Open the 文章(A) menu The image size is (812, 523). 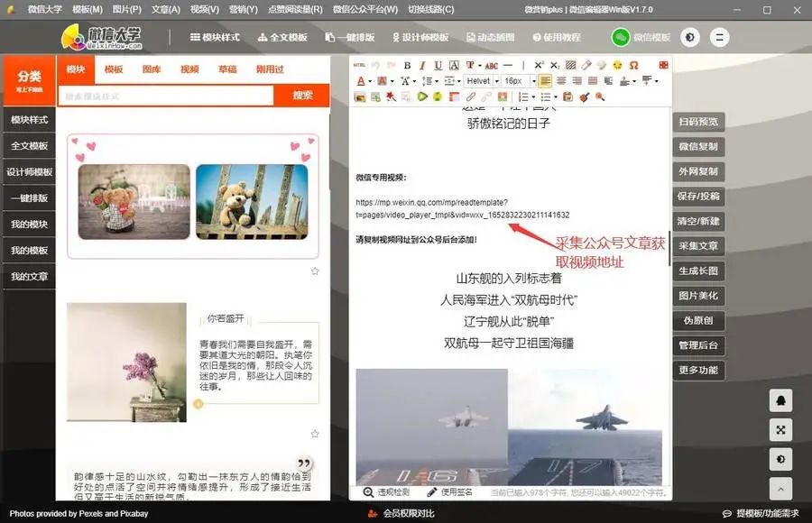[x=165, y=9]
